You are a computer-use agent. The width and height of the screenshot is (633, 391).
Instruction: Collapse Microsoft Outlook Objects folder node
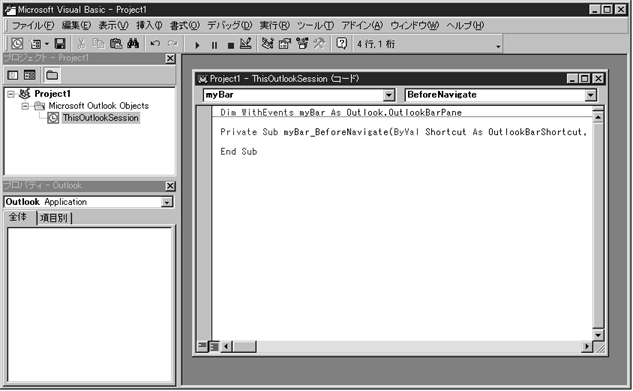tap(25, 106)
